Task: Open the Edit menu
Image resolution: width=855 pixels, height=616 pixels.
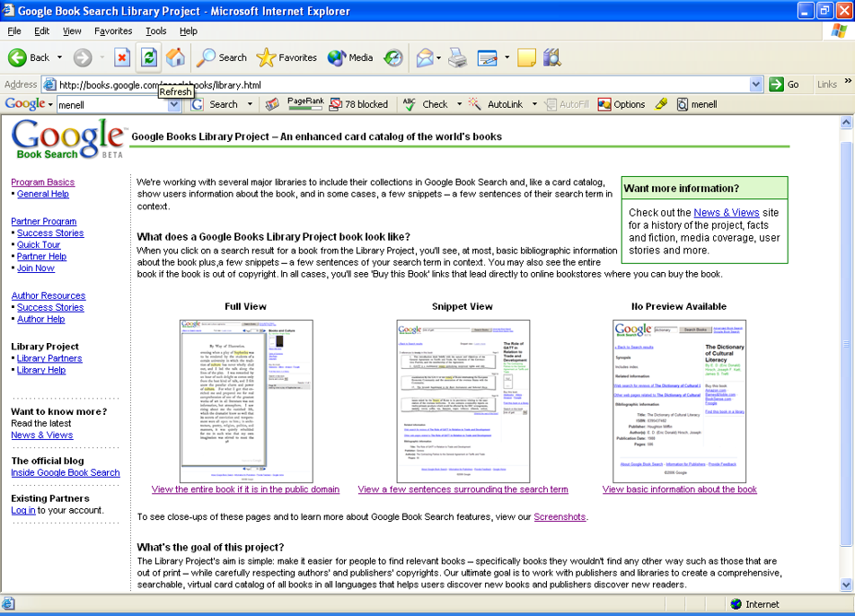Action: (41, 31)
